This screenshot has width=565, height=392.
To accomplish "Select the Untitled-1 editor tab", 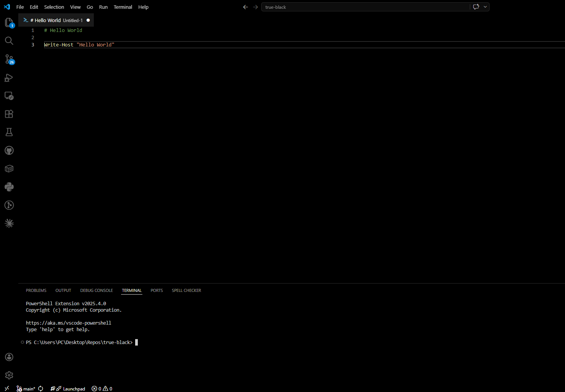I will pos(56,20).
